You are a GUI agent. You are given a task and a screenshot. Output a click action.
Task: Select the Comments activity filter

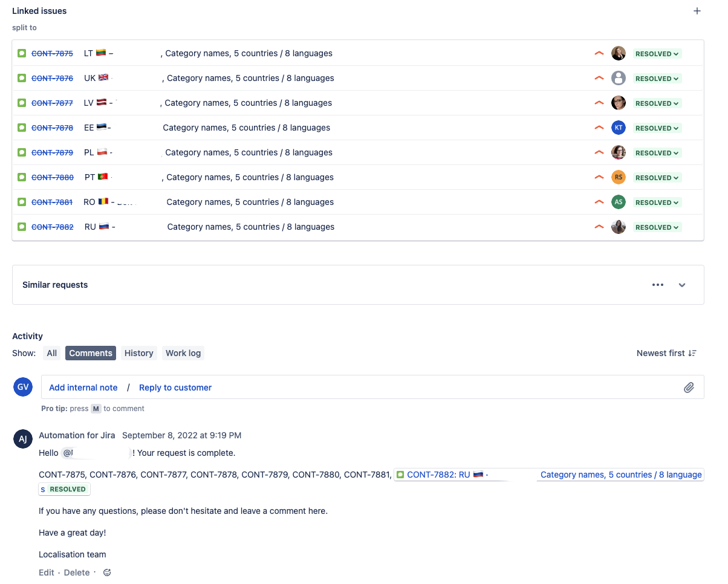[91, 353]
